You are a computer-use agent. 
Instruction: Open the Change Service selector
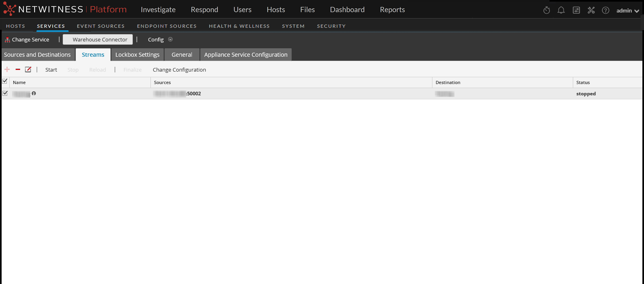pyautogui.click(x=27, y=39)
